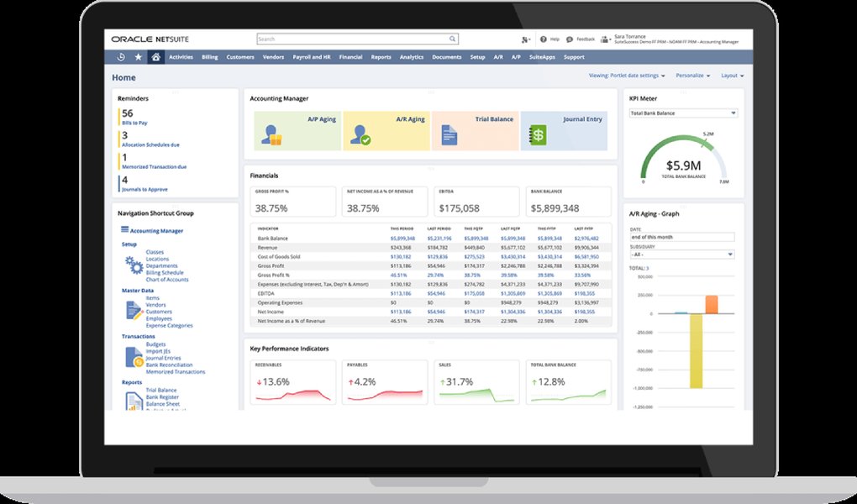Click the Cost of Goods Sold row label
Screen dimensions: 857x504
coord(279,257)
